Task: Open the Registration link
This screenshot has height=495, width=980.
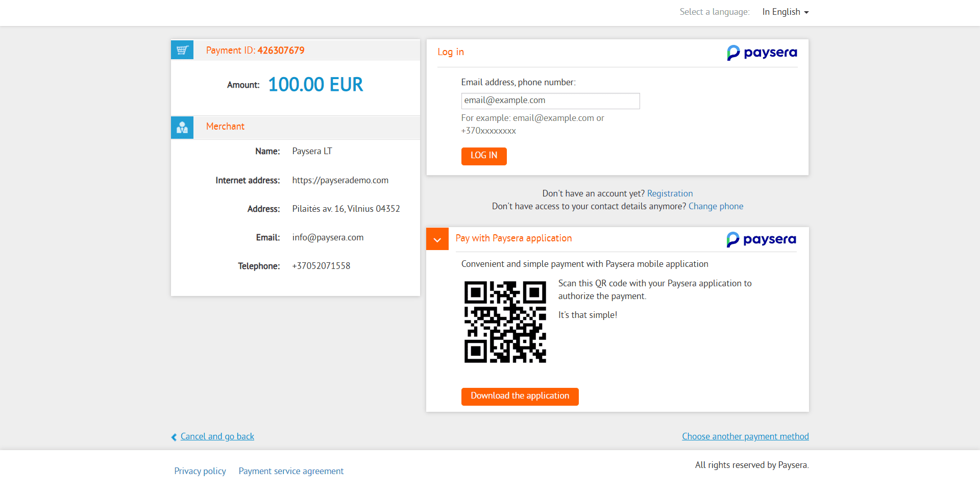Action: (x=670, y=193)
